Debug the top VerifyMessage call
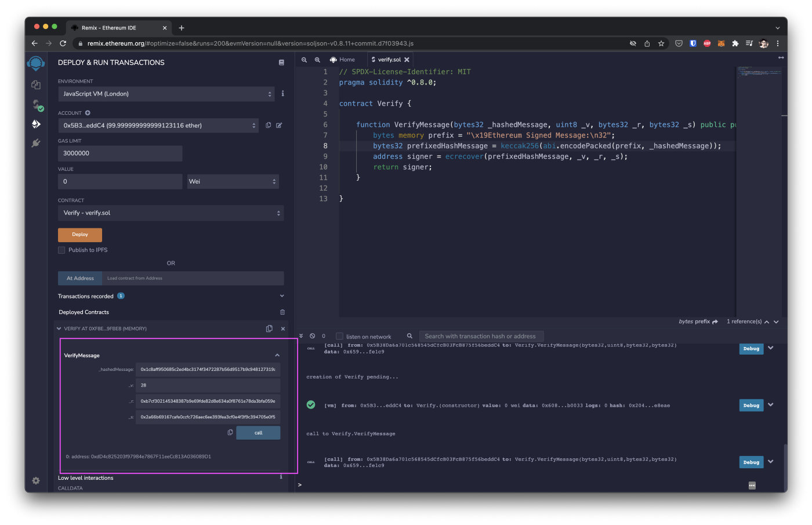 pos(751,348)
